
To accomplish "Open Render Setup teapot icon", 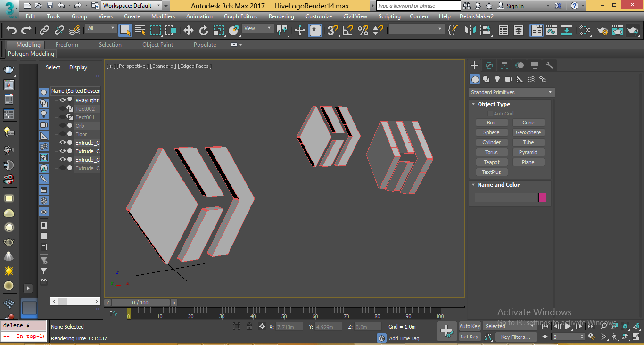I will tap(603, 31).
